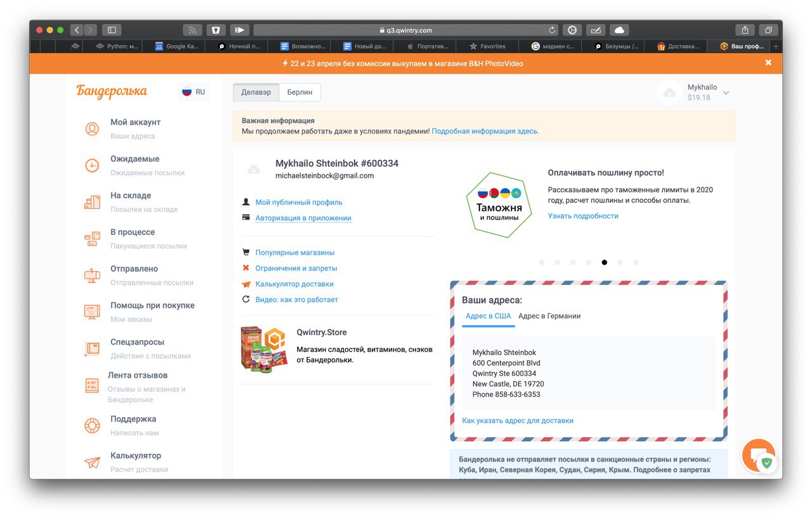Open Ограничения и запреты link
This screenshot has width=812, height=518.
coord(296,269)
